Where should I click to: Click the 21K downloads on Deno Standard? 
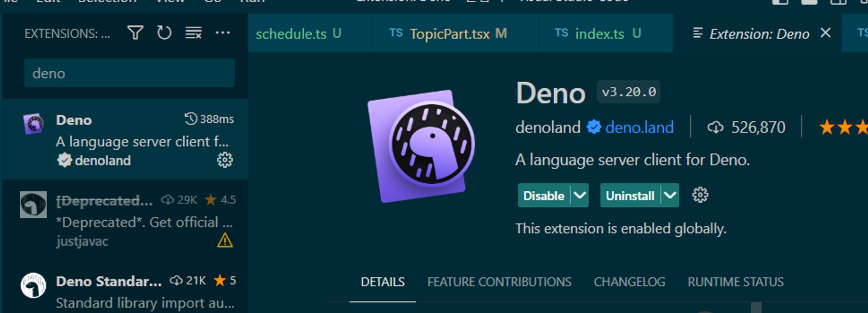[x=188, y=281]
